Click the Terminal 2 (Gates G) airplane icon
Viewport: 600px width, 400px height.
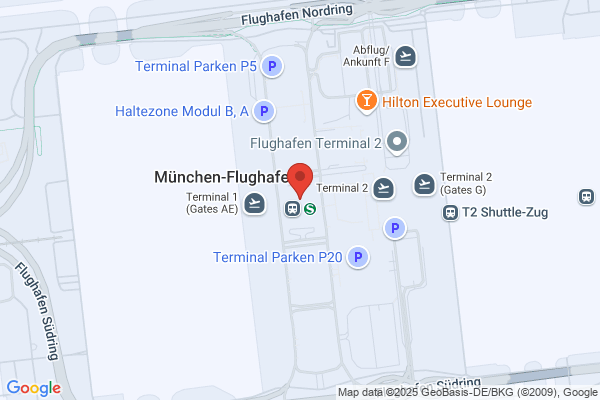tap(424, 184)
